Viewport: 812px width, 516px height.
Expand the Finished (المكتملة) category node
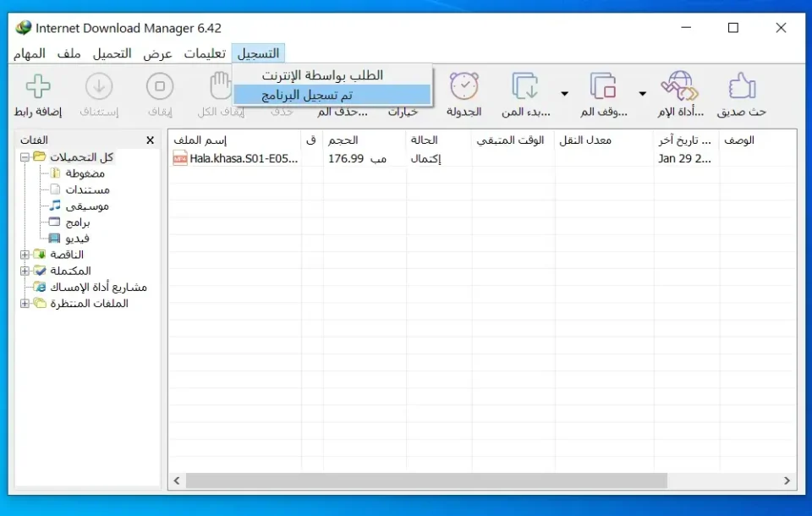(25, 271)
